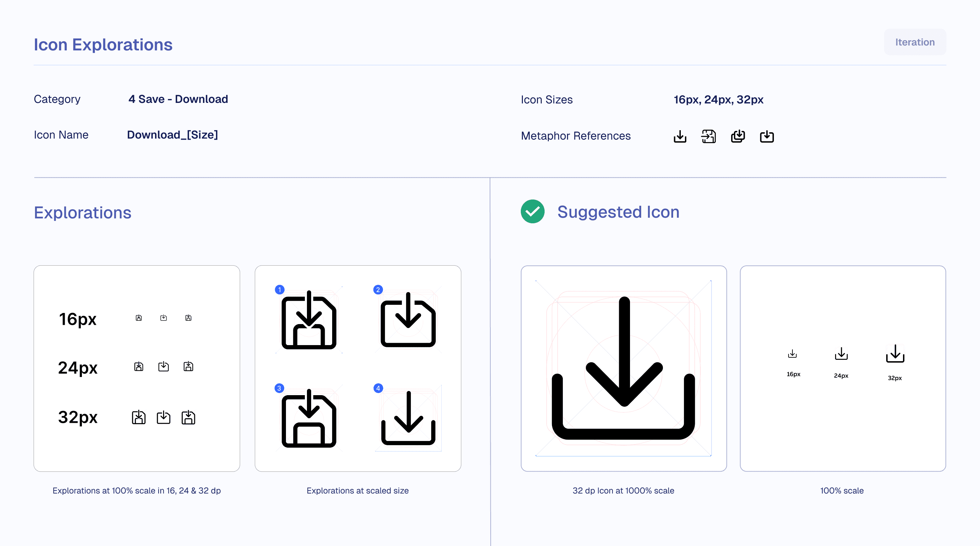Viewport: 980px width, 546px height.
Task: Click the blue number 1 badge
Action: (280, 289)
